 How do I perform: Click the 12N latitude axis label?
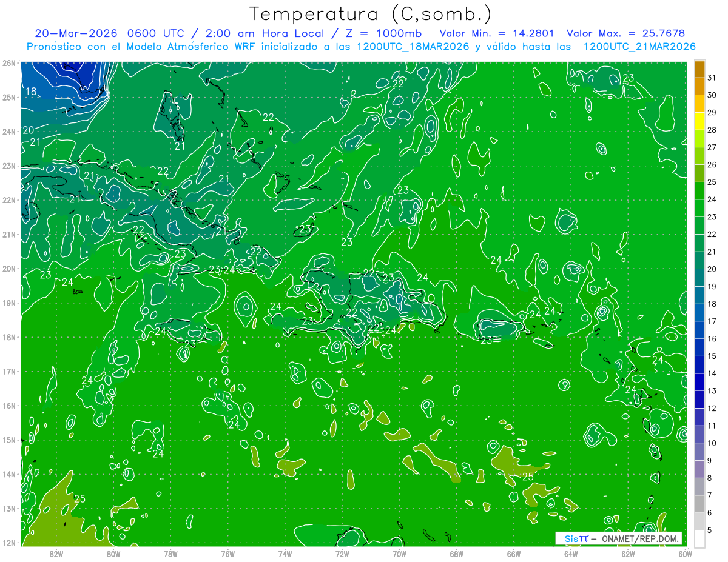(8, 543)
